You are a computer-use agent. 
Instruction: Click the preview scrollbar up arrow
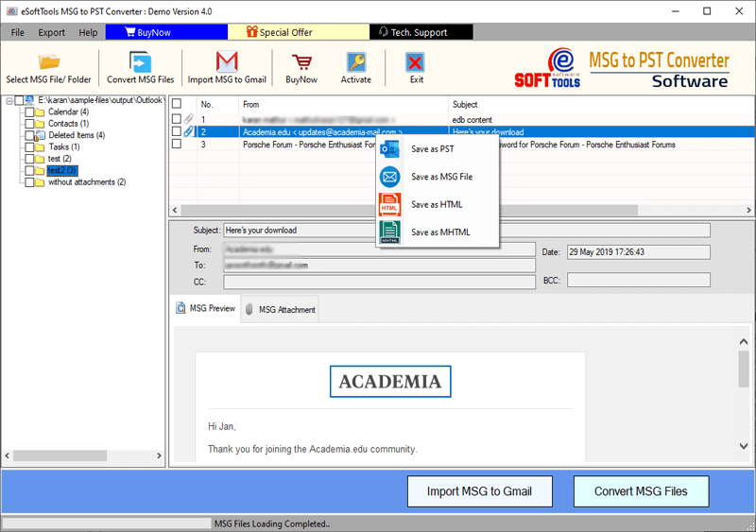click(x=744, y=341)
